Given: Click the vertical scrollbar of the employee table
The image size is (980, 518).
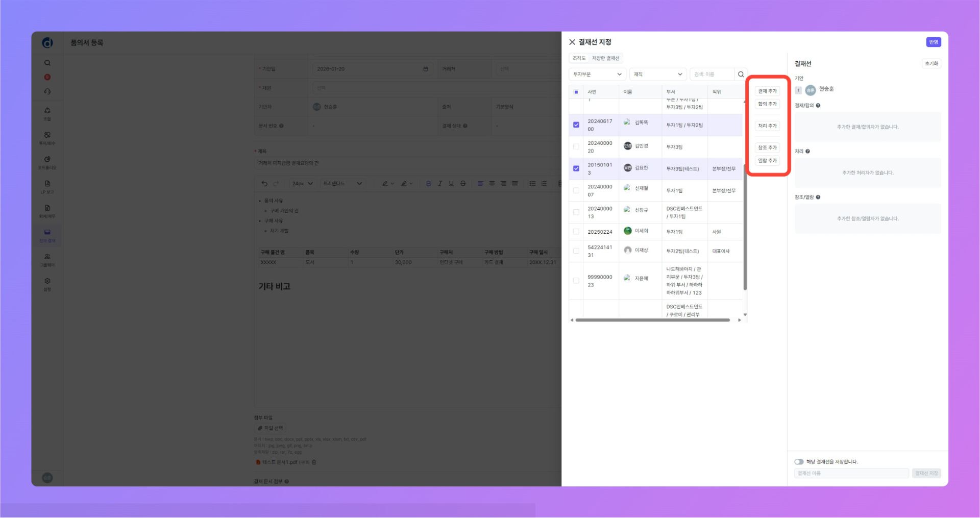Looking at the screenshot, I should pyautogui.click(x=745, y=227).
